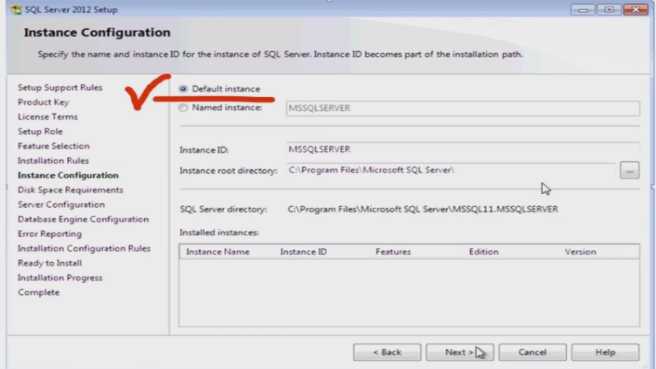
Task: Select the Default instance radio button
Action: 183,89
